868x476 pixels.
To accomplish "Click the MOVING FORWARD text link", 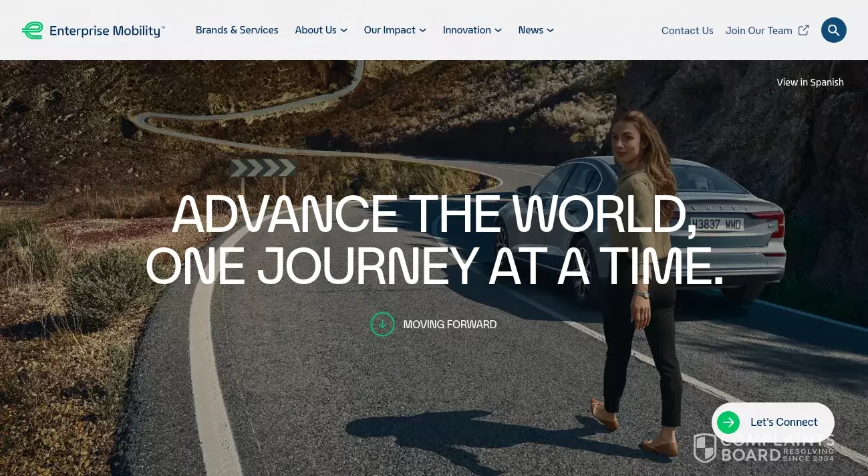I will 450,324.
